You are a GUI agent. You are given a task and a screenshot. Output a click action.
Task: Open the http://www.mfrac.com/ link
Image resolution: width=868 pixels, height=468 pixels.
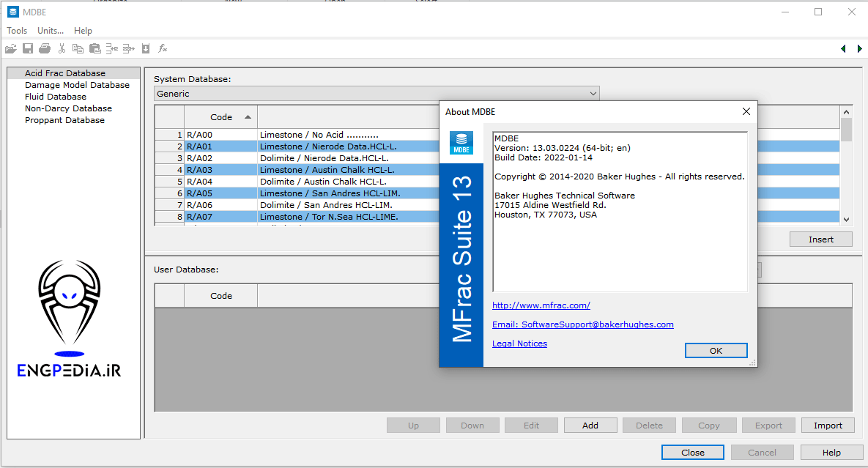click(541, 305)
